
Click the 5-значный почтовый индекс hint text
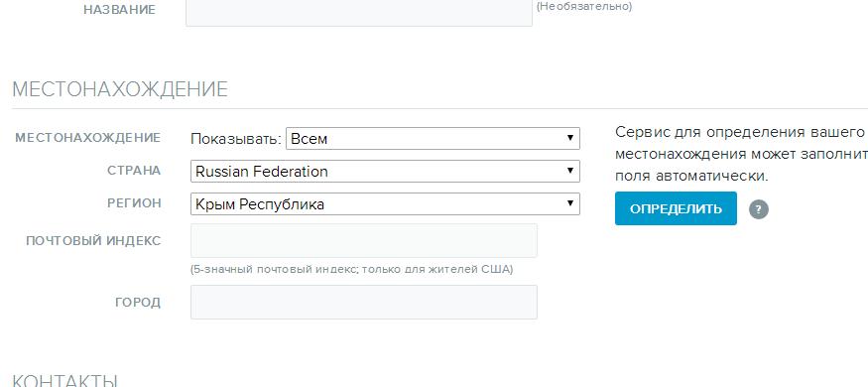pos(351,270)
